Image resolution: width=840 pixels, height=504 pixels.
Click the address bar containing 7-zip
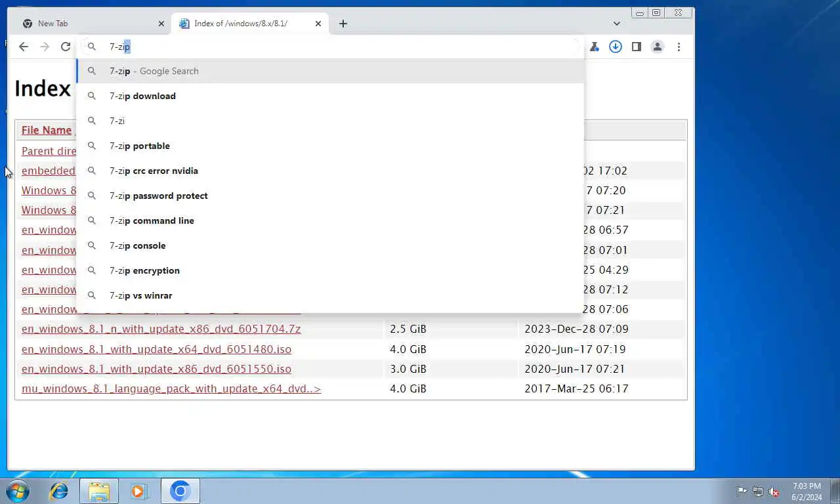click(x=330, y=47)
